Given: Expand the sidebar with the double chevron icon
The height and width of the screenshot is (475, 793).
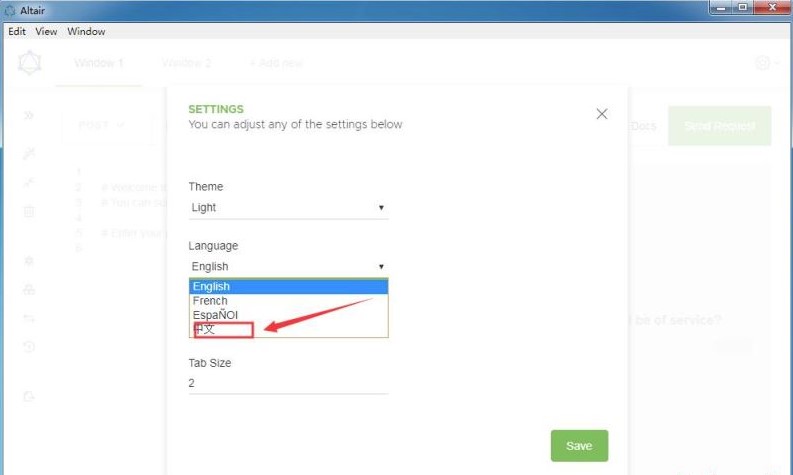Looking at the screenshot, I should [29, 115].
